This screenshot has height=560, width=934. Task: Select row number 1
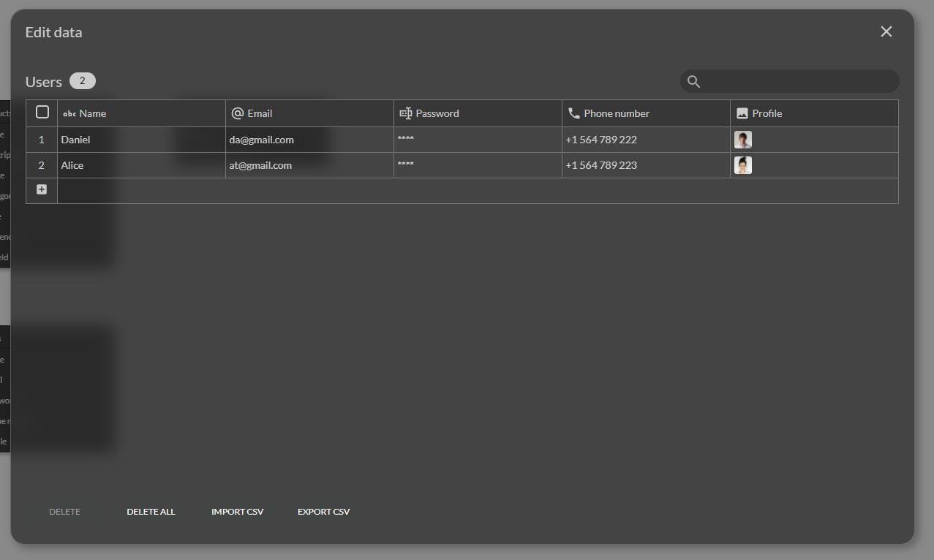pyautogui.click(x=42, y=140)
